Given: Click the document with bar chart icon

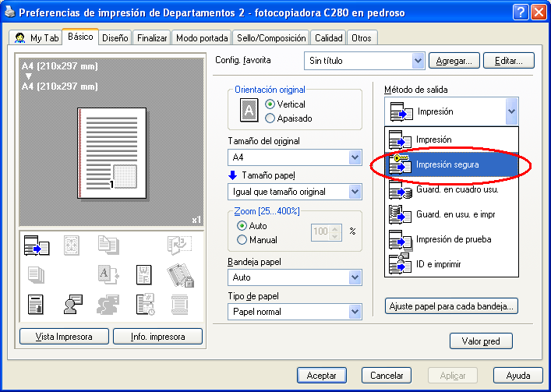Looking at the screenshot, I should tap(36, 304).
